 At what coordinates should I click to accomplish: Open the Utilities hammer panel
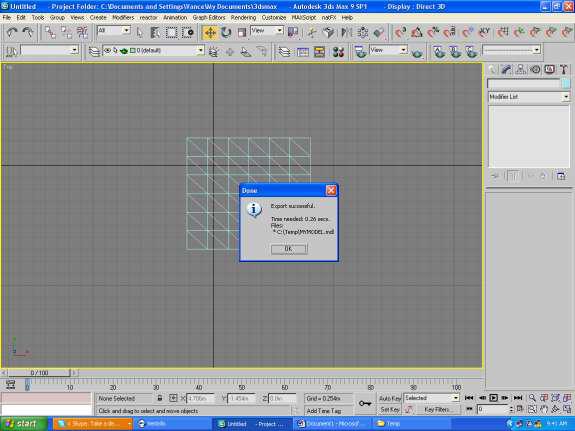[564, 70]
